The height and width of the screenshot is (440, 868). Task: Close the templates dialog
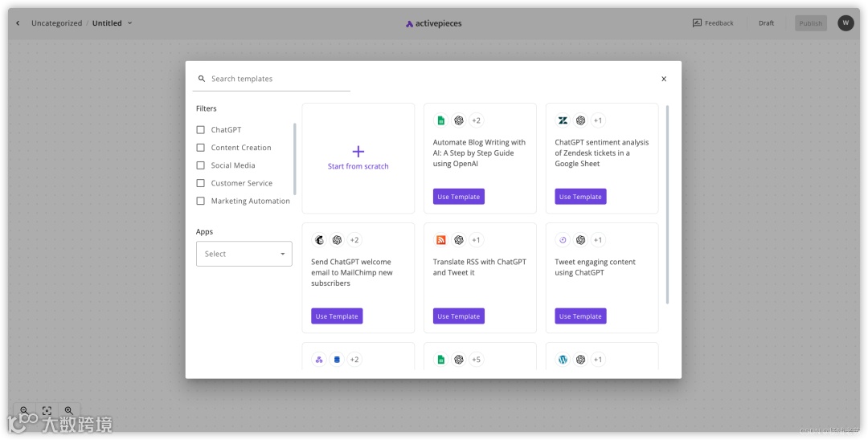(664, 79)
